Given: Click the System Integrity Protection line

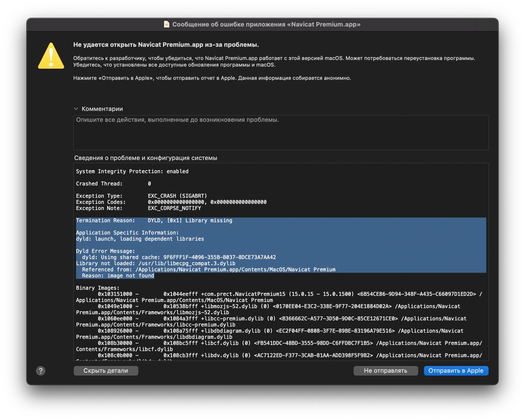Looking at the screenshot, I should (132, 171).
